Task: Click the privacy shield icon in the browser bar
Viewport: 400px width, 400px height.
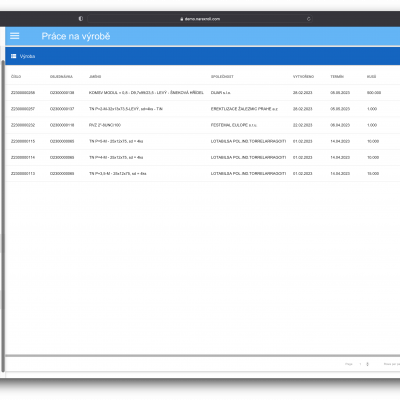Action: click(x=81, y=19)
